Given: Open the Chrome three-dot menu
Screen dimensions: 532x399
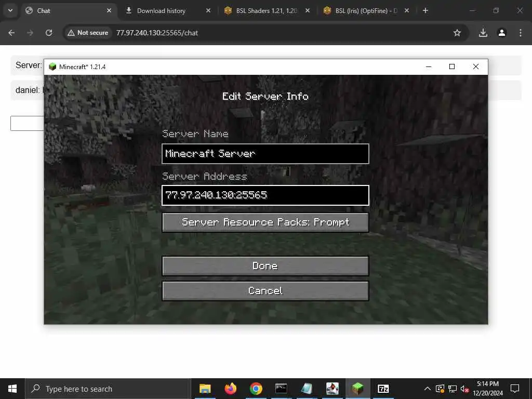Looking at the screenshot, I should [x=521, y=33].
